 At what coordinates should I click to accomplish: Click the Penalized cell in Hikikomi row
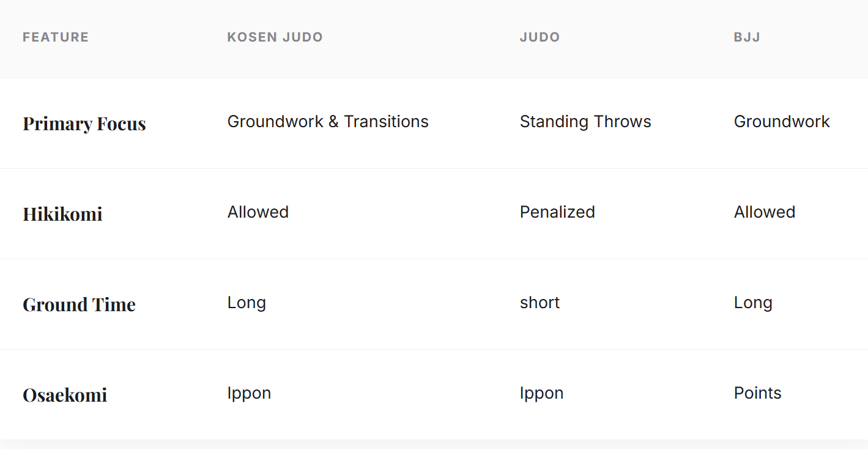(557, 212)
